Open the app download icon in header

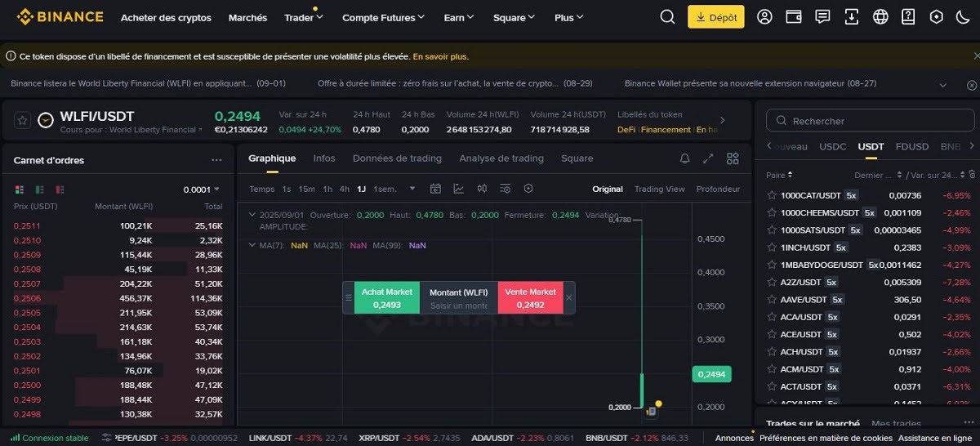point(852,16)
